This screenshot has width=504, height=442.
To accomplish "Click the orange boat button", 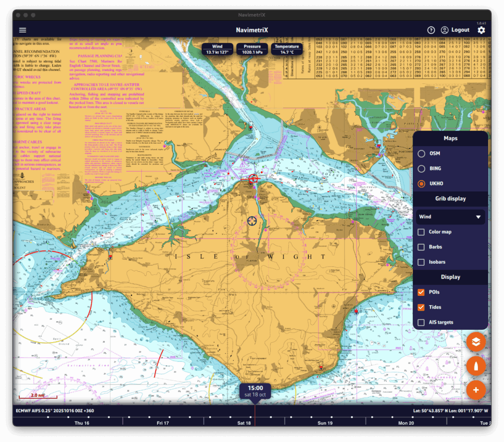I will (x=476, y=366).
